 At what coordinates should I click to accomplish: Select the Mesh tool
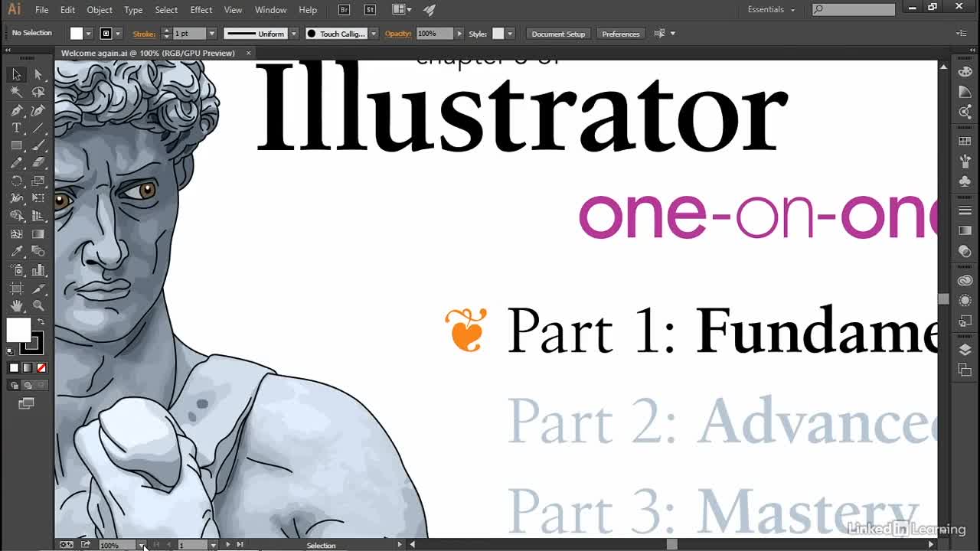(16, 234)
